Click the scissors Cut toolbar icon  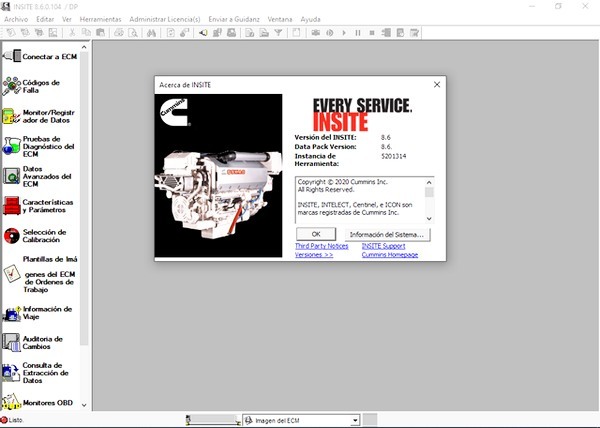click(72, 33)
